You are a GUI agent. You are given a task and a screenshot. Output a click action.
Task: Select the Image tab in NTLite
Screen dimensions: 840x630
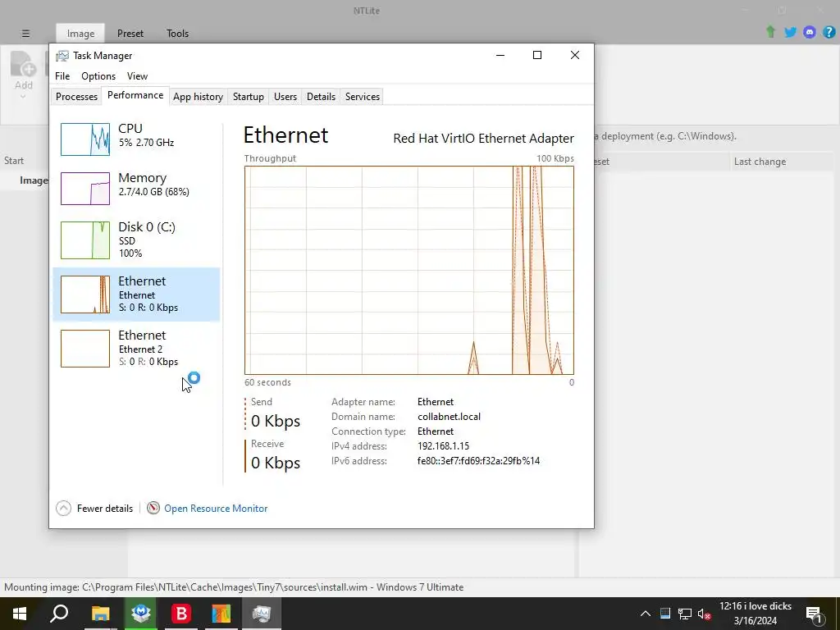click(80, 33)
